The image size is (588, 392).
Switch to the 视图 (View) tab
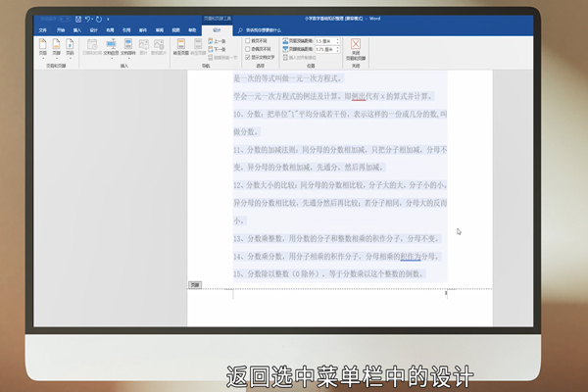click(x=175, y=30)
